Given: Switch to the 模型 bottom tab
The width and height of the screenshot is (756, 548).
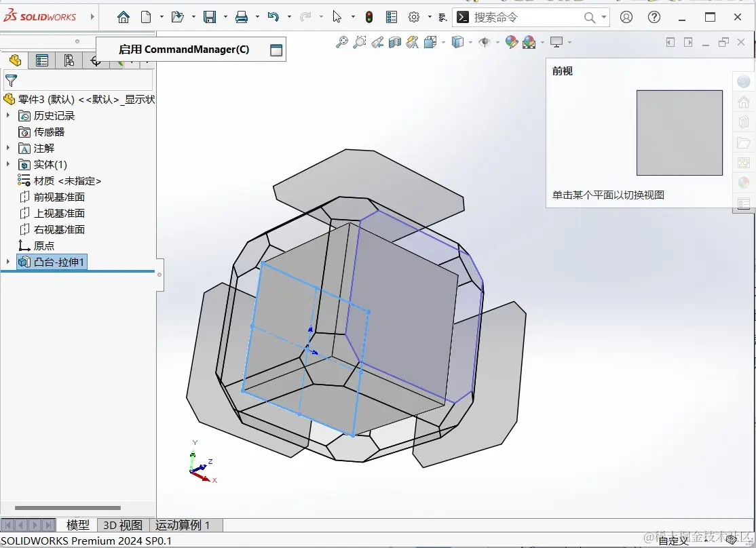Looking at the screenshot, I should [77, 525].
